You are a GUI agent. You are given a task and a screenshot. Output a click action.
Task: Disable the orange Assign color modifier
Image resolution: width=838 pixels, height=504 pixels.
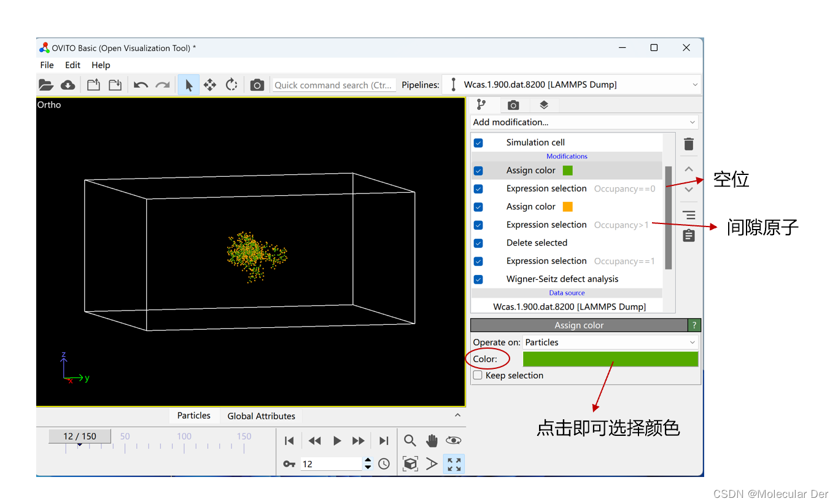point(478,207)
